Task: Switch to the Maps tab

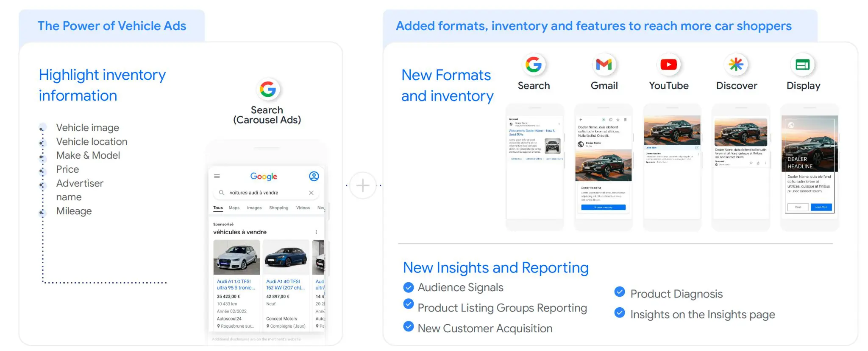Action: click(x=234, y=208)
